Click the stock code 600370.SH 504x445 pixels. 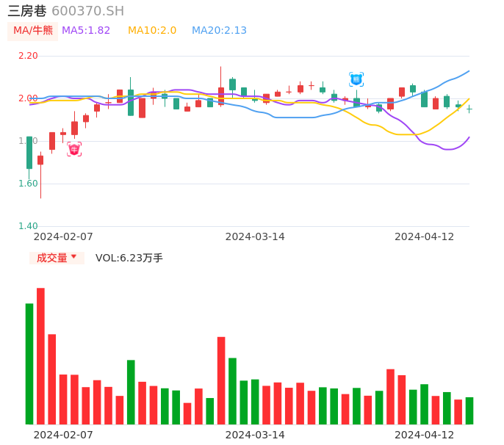[88, 11]
